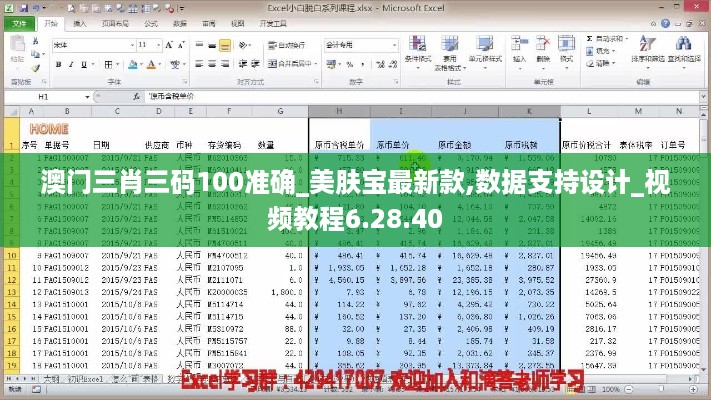Screen dimensions: 711x400
Task: Apply percent style
Action: point(350,64)
